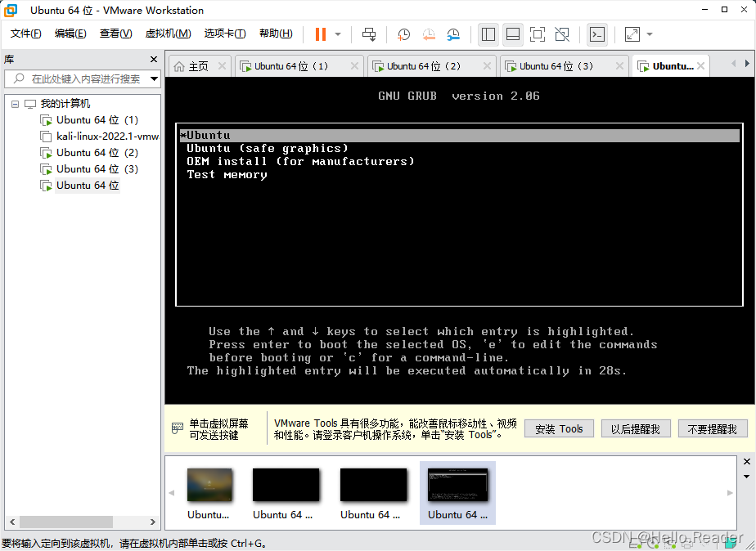Select Ubuntu 64 位 (no number) in library tree
The image size is (756, 551).
[x=88, y=186]
